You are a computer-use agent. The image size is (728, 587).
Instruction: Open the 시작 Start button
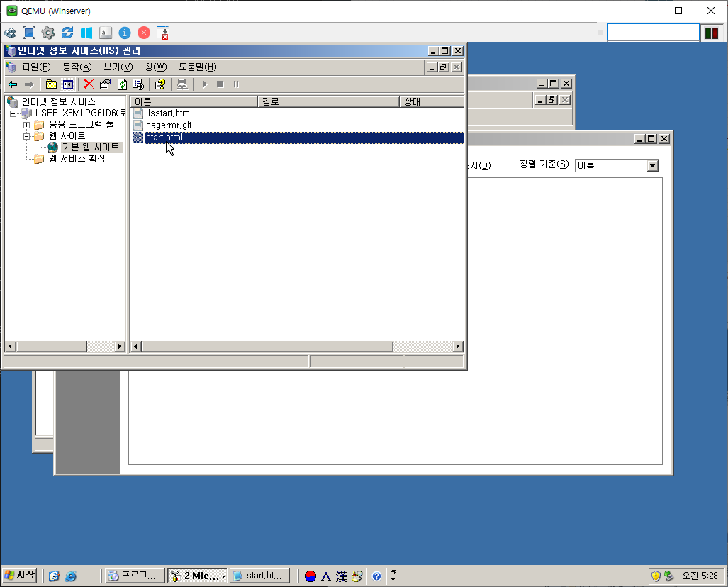pos(20,576)
